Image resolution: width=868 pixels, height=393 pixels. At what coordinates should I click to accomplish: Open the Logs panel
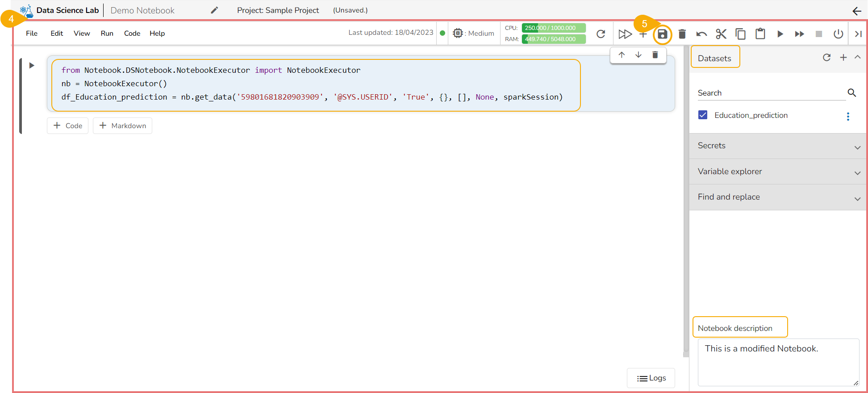651,378
